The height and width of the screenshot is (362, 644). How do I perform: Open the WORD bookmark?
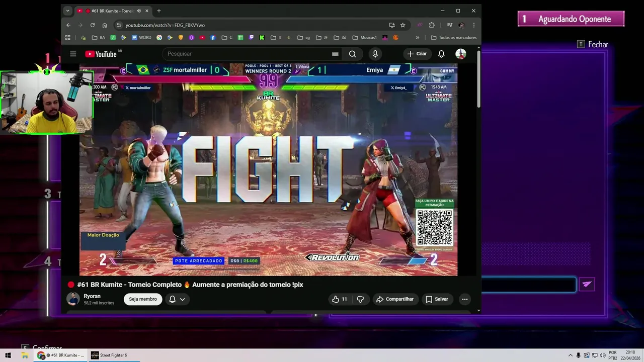coord(141,38)
